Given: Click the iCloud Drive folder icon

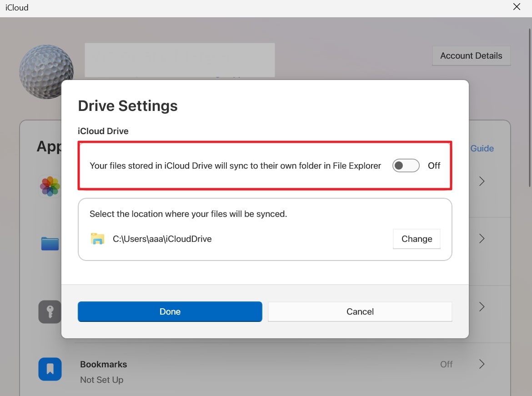Looking at the screenshot, I should (x=50, y=244).
